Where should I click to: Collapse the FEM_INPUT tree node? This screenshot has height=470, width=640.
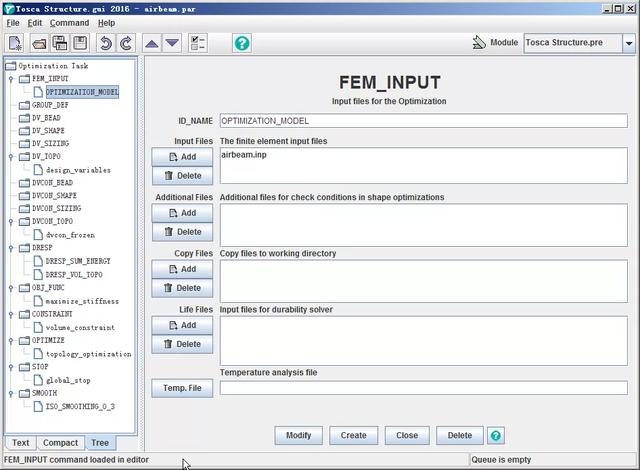tap(11, 78)
